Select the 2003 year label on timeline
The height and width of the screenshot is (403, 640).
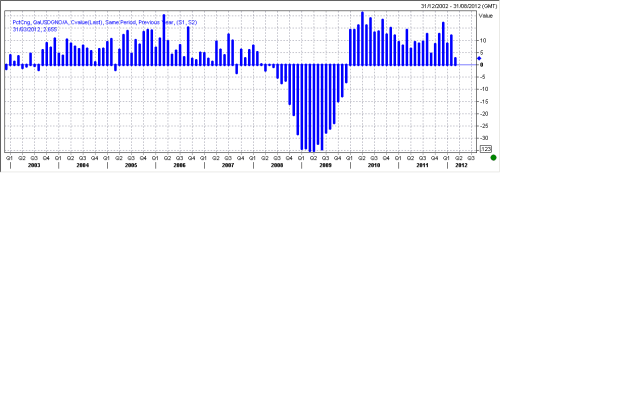(34, 164)
